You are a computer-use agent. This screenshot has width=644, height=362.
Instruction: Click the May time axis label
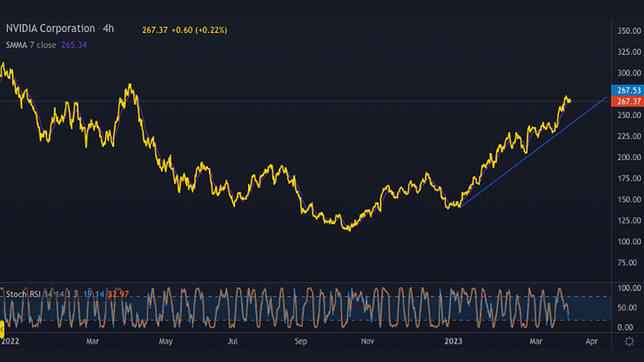(x=165, y=341)
